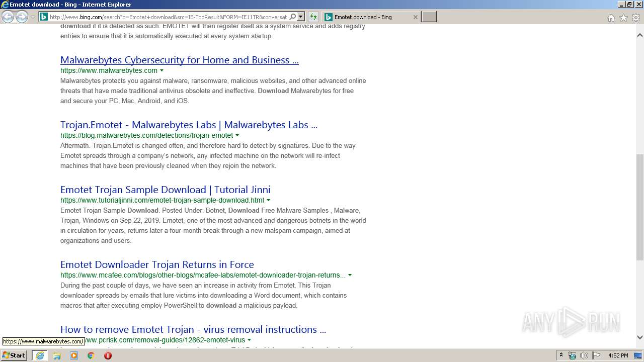644x362 pixels.
Task: Open Windows Media Player taskbar icon
Action: click(74, 355)
